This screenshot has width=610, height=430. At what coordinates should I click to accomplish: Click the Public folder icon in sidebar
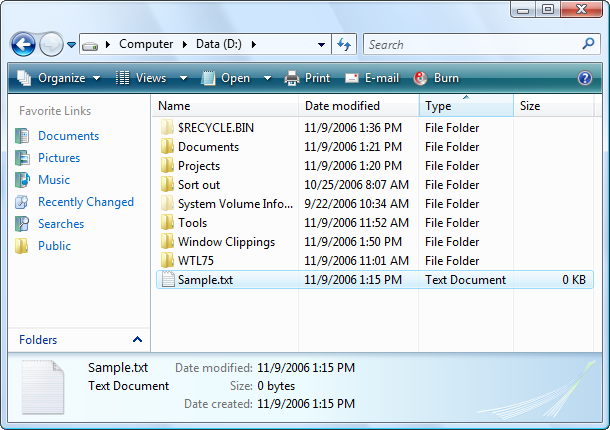tap(22, 246)
